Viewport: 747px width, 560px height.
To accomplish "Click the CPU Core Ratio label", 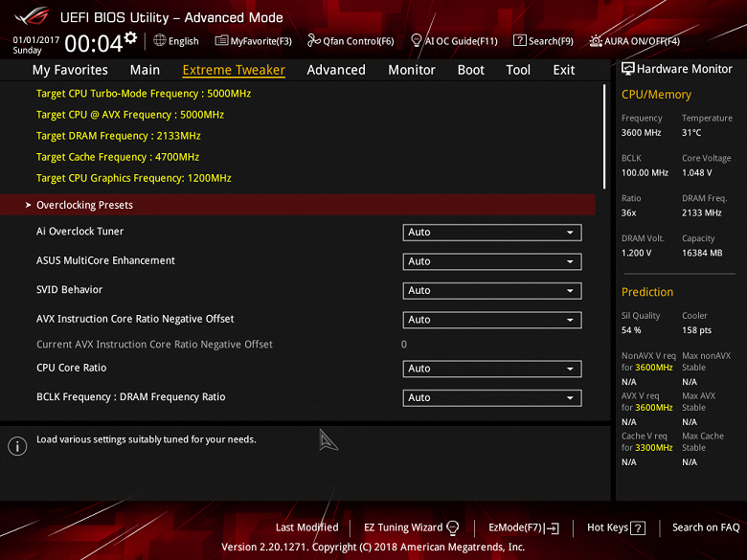I will click(72, 368).
